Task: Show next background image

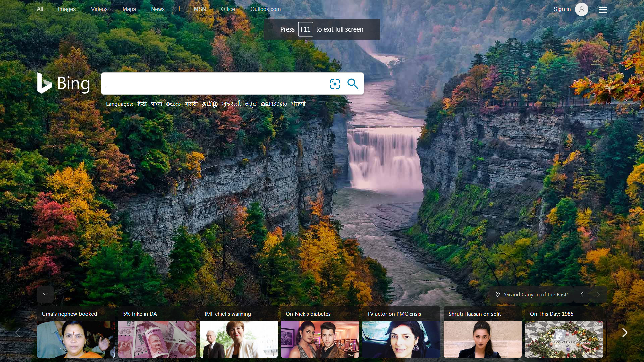Action: (x=598, y=294)
